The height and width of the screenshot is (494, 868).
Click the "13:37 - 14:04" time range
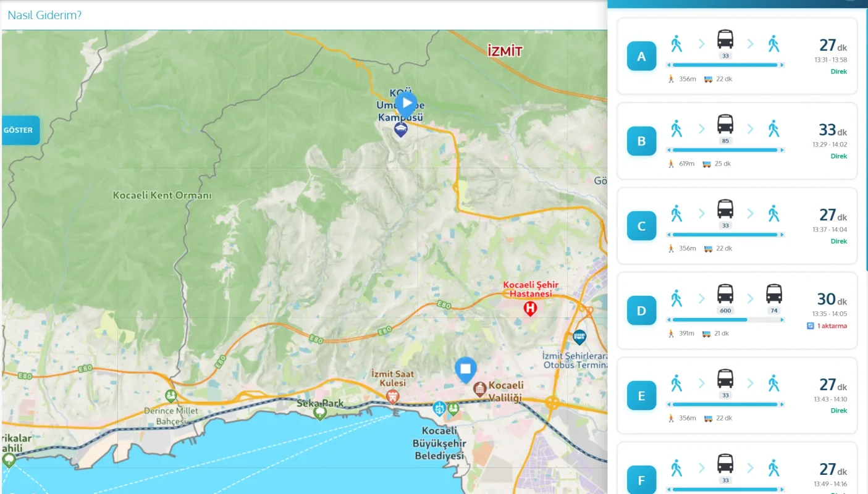click(830, 230)
